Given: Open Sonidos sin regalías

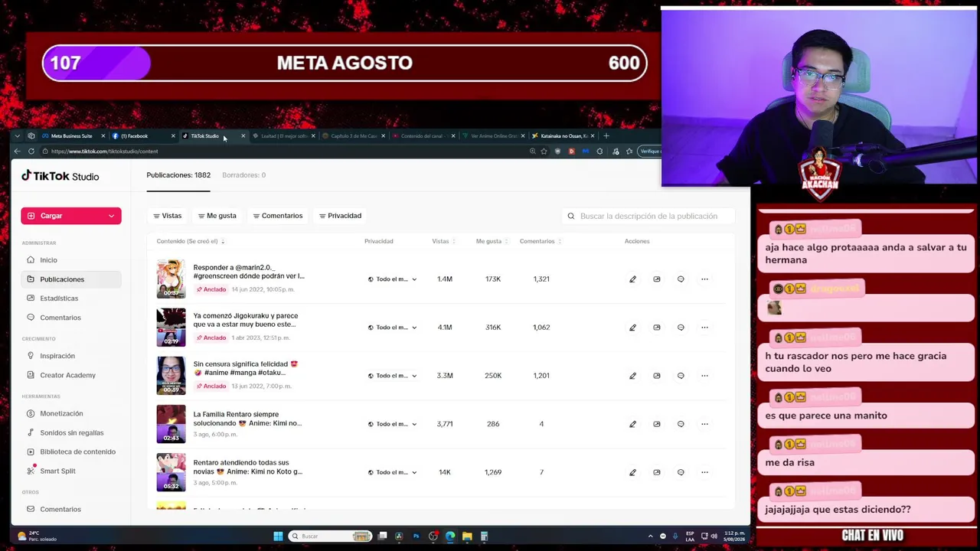Looking at the screenshot, I should point(70,433).
